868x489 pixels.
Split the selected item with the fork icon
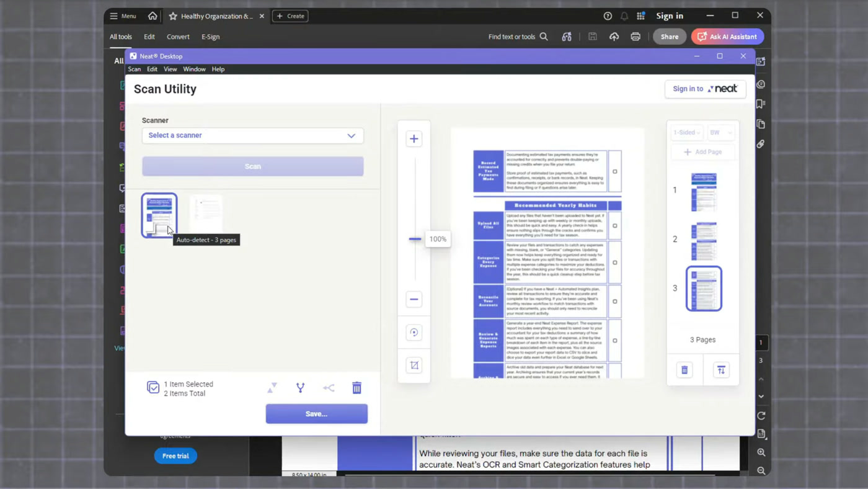(300, 388)
